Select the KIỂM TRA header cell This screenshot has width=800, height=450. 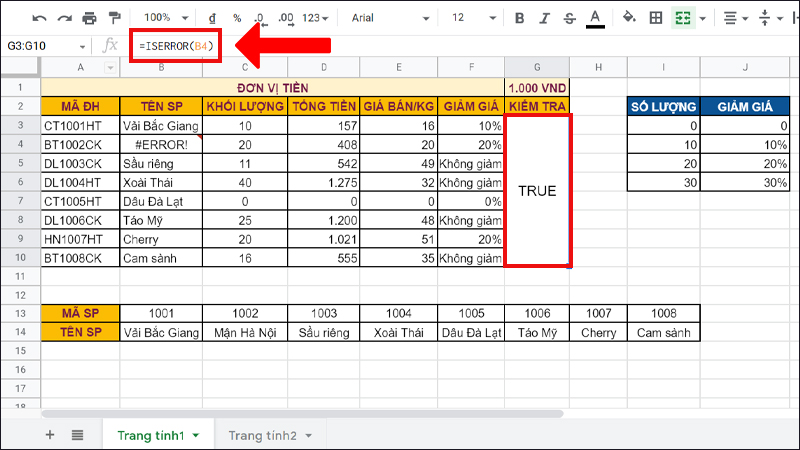[537, 107]
